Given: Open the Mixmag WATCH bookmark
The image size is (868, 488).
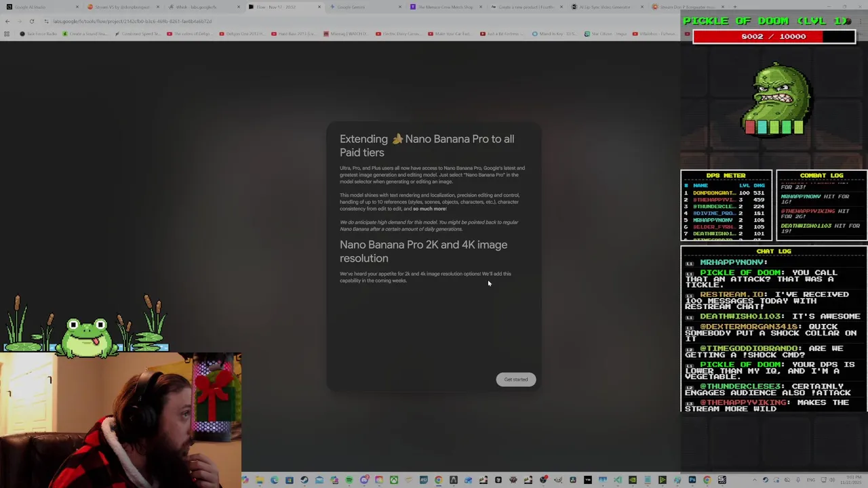Looking at the screenshot, I should (x=347, y=34).
